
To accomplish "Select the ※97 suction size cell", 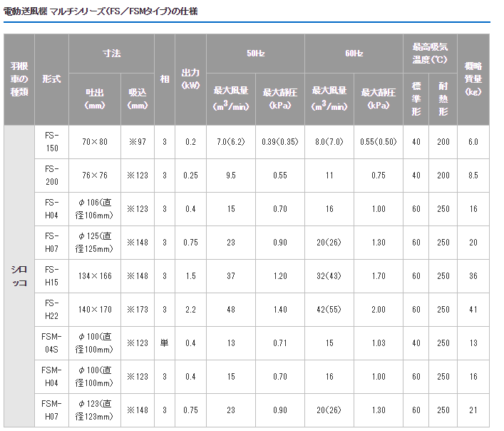I will tap(137, 142).
